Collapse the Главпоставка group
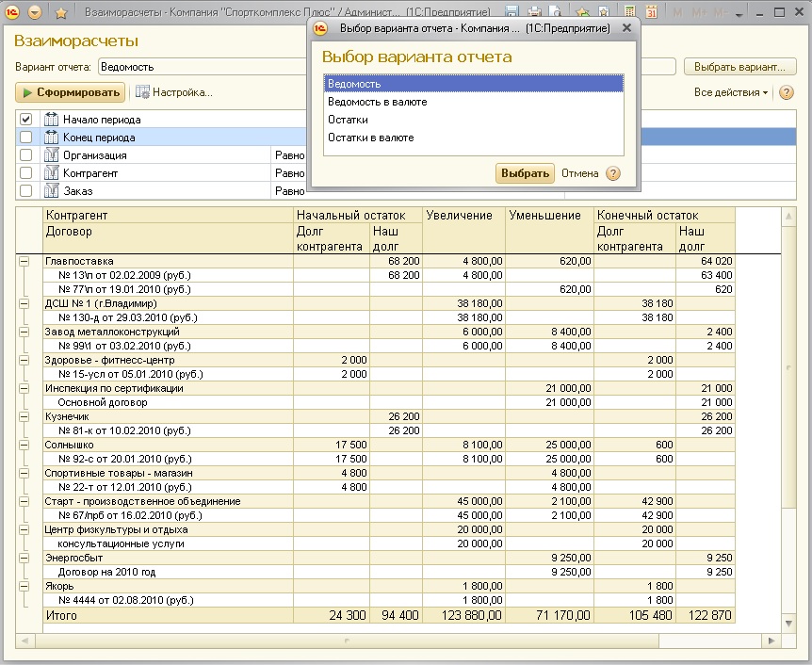The height and width of the screenshot is (665, 812). coord(24,261)
